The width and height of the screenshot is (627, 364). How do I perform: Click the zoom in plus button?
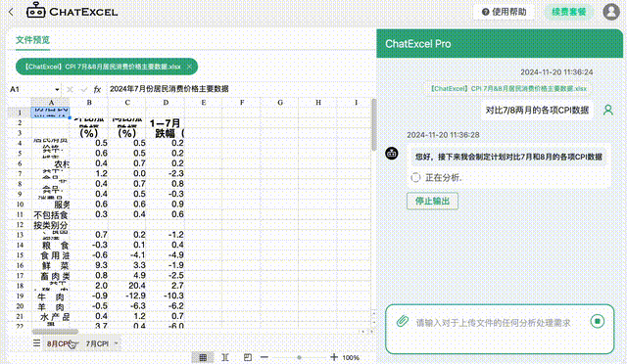pos(333,357)
